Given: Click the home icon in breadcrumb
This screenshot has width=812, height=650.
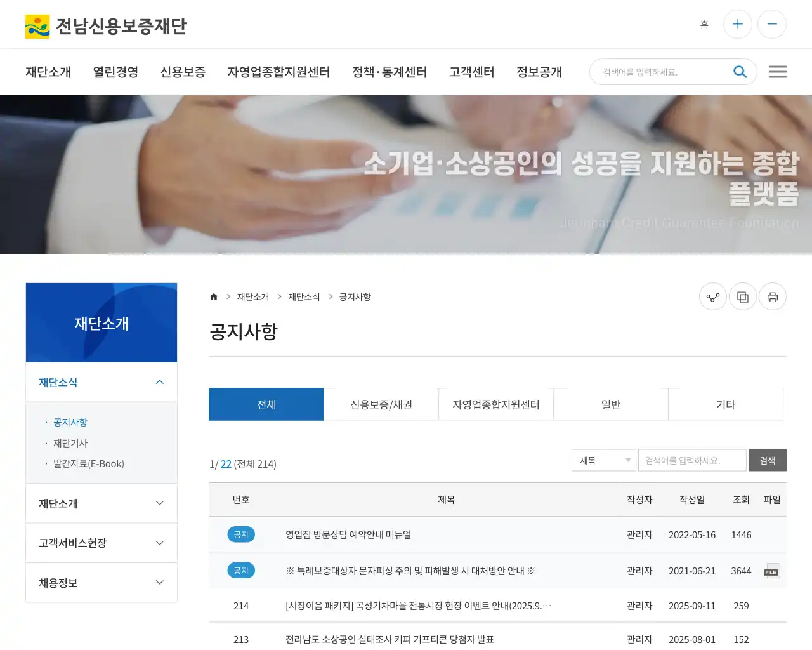Looking at the screenshot, I should pyautogui.click(x=214, y=296).
